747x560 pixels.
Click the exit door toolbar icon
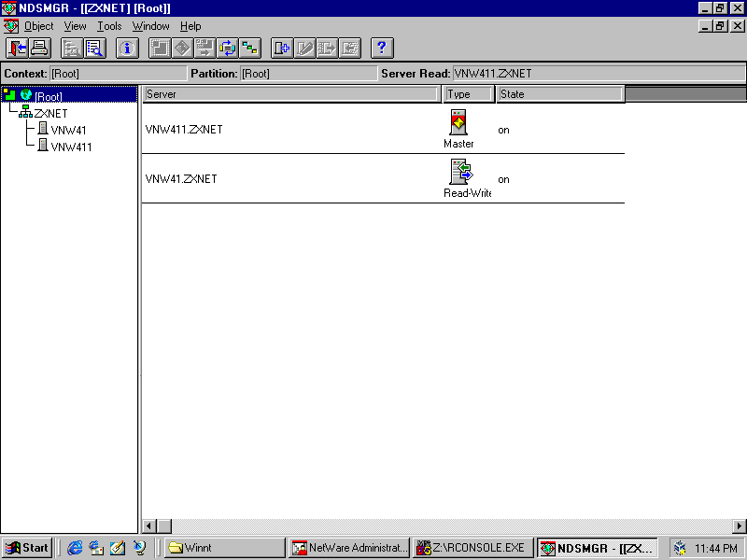coord(18,48)
